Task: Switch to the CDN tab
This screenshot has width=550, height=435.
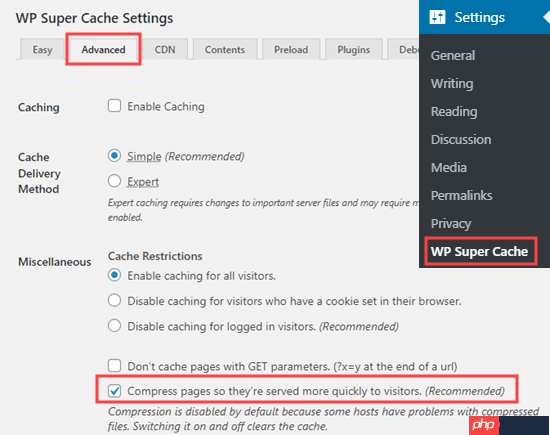Action: [165, 49]
